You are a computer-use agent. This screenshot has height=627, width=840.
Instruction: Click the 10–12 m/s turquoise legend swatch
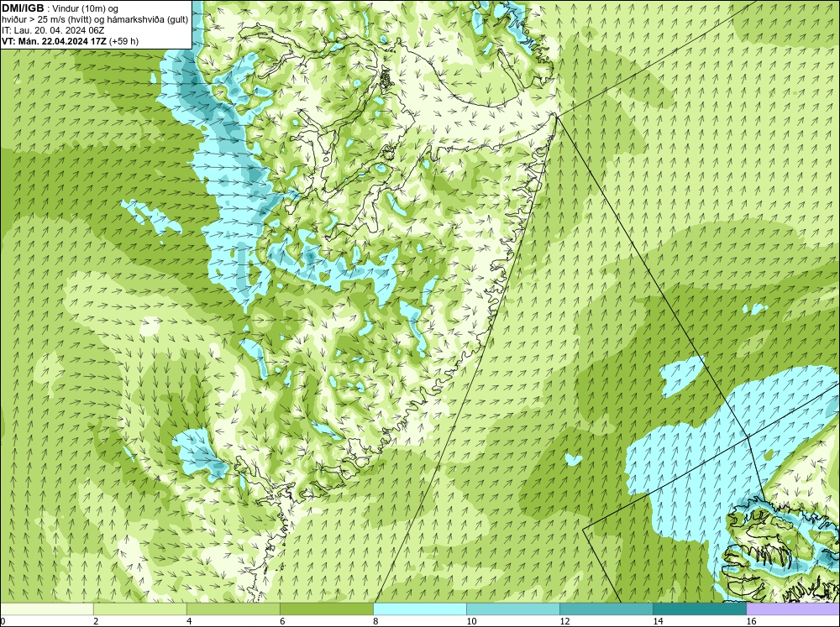(x=513, y=609)
